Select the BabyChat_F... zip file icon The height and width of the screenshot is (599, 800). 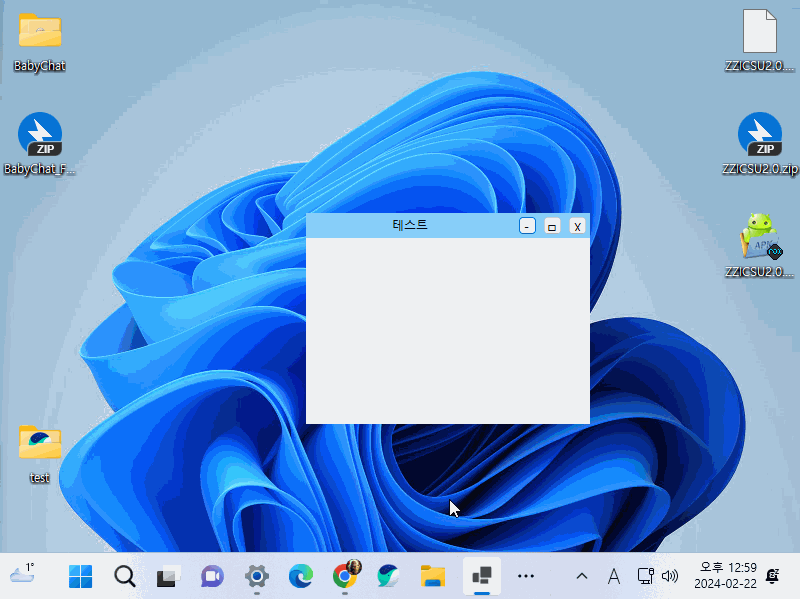40,134
